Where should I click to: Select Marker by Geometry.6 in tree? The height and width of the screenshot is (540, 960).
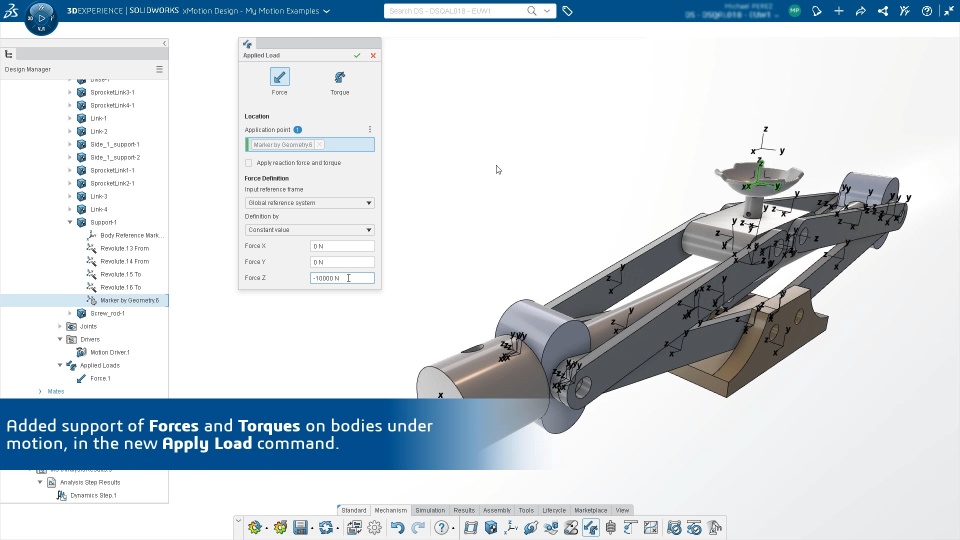tap(129, 301)
